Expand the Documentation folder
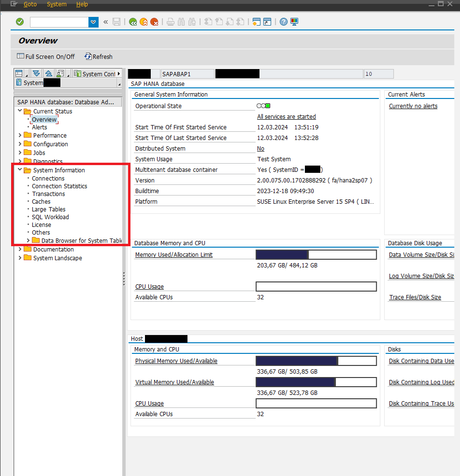Viewport: 460px width, 476px height. point(20,249)
